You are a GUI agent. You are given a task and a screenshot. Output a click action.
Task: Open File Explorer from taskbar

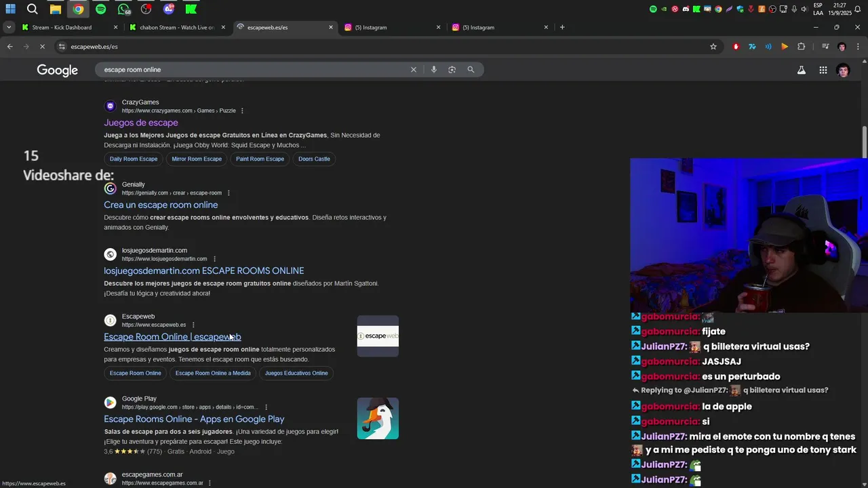[56, 9]
